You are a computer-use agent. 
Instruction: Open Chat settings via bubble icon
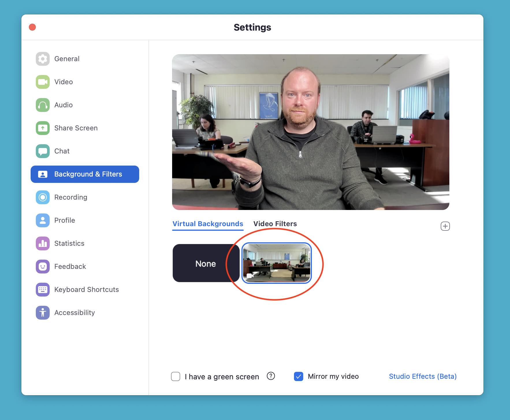point(43,151)
